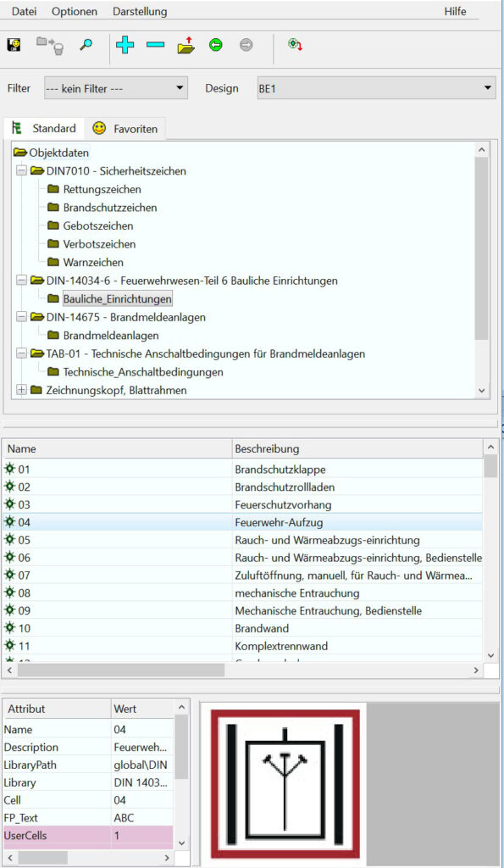This screenshot has width=504, height=868.
Task: Click the attribute table scroll down arrow
Action: point(182,843)
